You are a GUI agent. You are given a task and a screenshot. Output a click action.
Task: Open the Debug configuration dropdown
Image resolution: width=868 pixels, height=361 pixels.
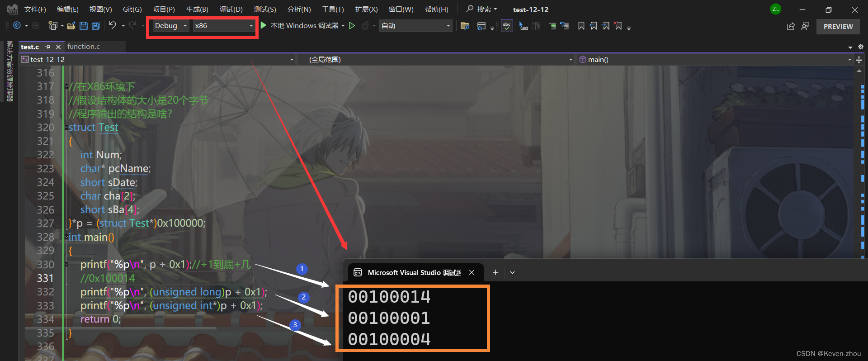pos(170,26)
